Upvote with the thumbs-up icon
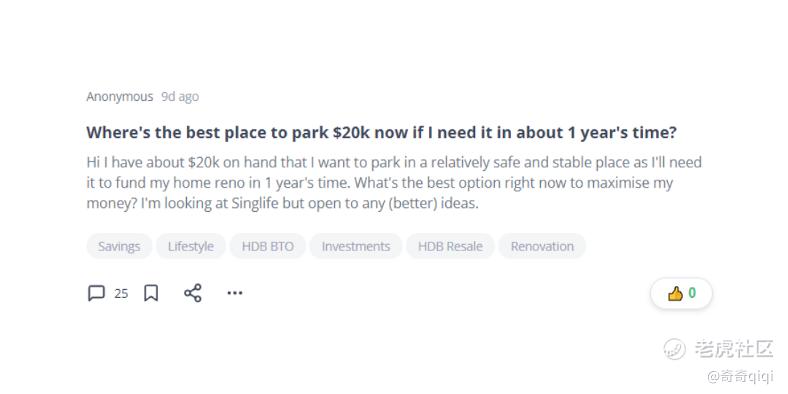 pos(675,293)
